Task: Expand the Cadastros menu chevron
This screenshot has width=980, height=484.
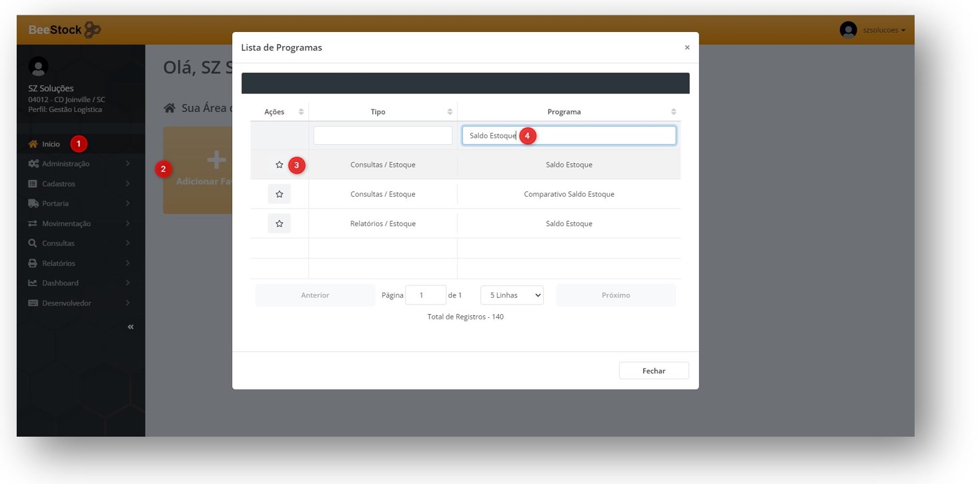Action: [x=127, y=184]
